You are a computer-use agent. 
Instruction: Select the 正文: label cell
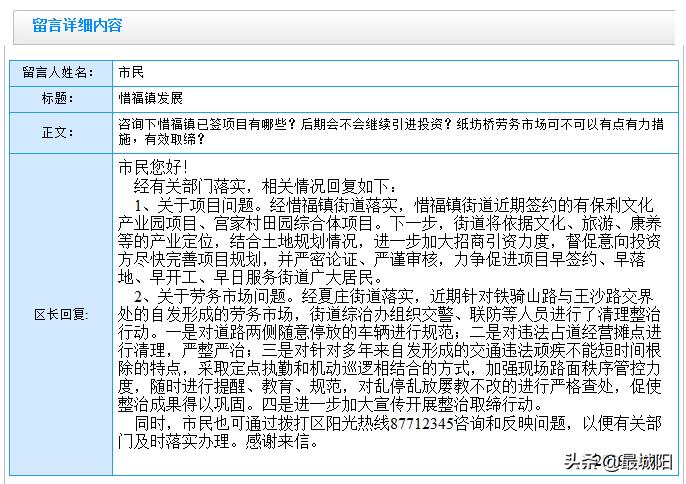[x=61, y=133]
